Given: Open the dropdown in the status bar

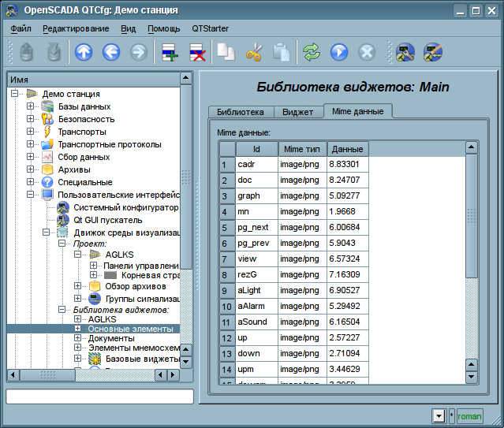Looking at the screenshot, I should pyautogui.click(x=439, y=415).
